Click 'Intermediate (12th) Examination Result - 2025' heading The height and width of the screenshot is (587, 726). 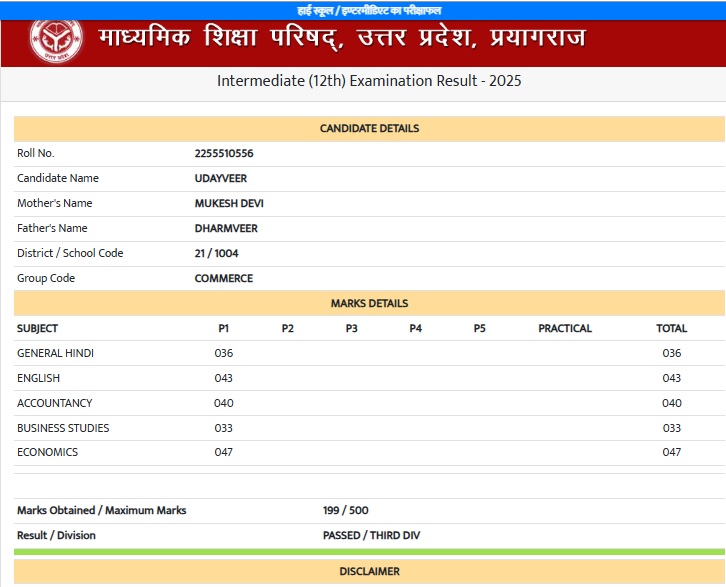click(369, 81)
